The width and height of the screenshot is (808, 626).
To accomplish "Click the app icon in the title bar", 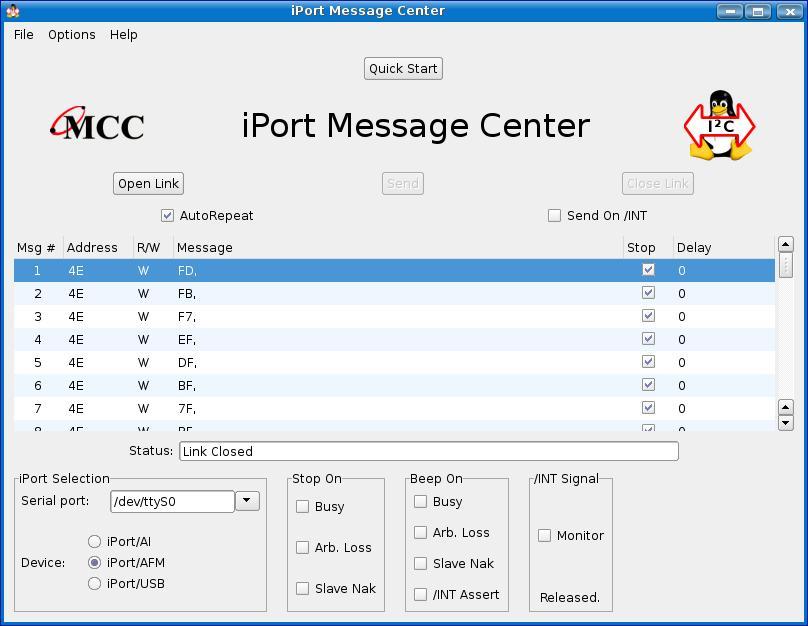I will (x=13, y=11).
